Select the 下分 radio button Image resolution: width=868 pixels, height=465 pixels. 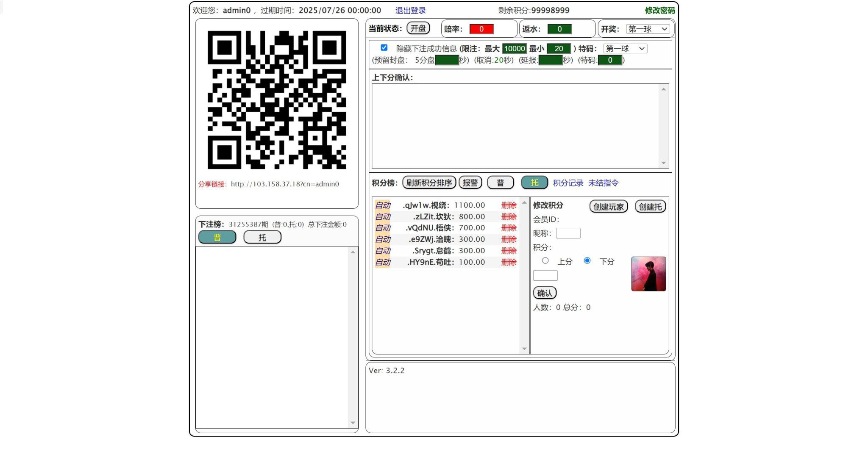tap(587, 261)
